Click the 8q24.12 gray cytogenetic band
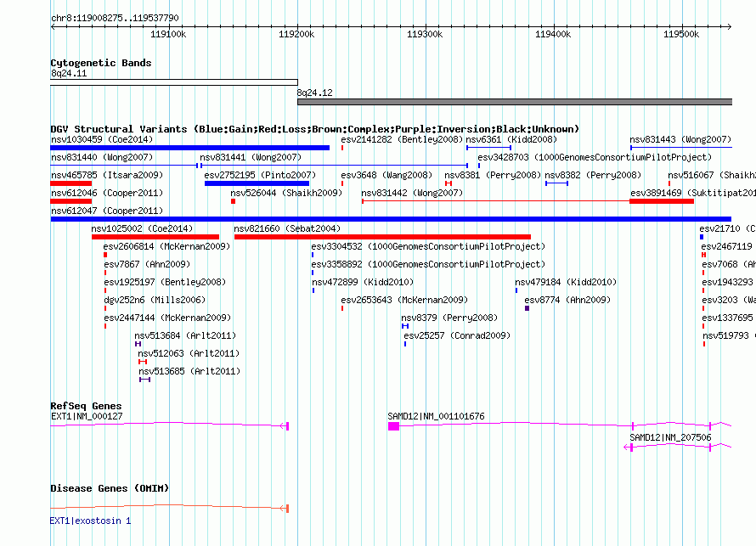756x546 pixels. click(x=515, y=102)
